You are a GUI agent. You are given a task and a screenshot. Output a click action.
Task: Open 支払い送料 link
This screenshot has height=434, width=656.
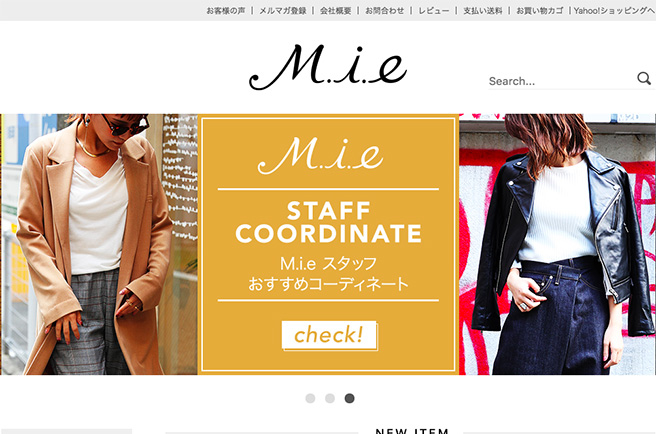tap(482, 10)
